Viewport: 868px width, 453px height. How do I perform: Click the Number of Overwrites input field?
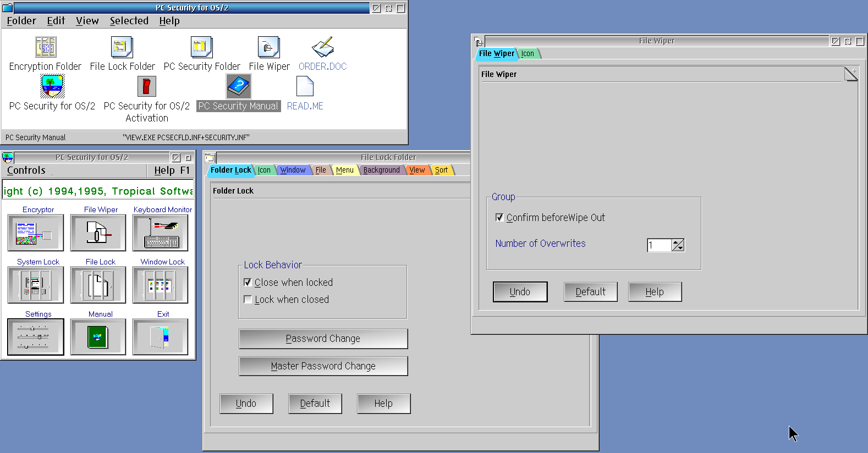pos(659,245)
